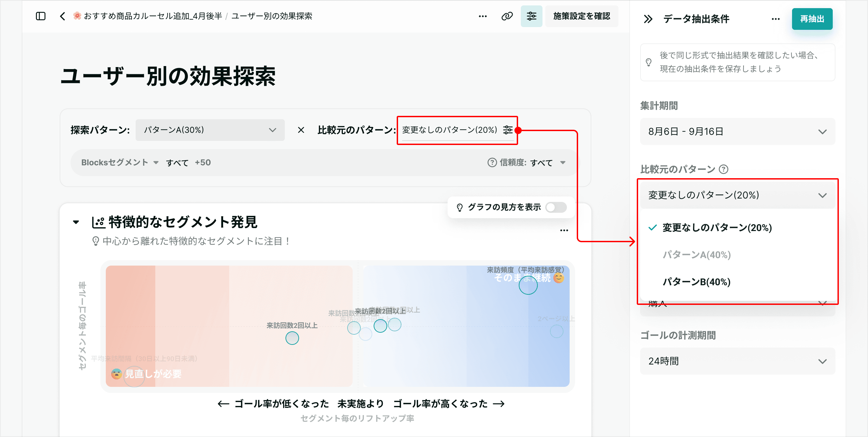Click the scatter chart icon by 特徴的なセグメント発見
This screenshot has height=437, width=868.
tap(99, 222)
